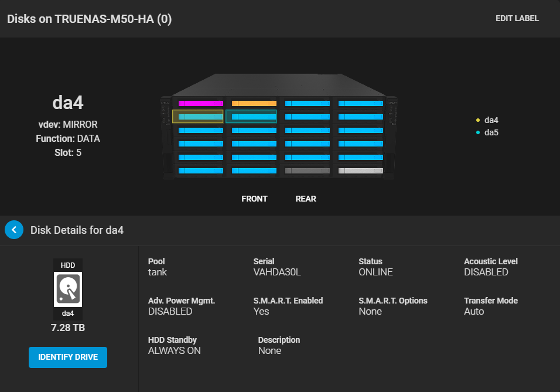
Task: Click the cyan da5 legend dot
Action: coord(478,133)
